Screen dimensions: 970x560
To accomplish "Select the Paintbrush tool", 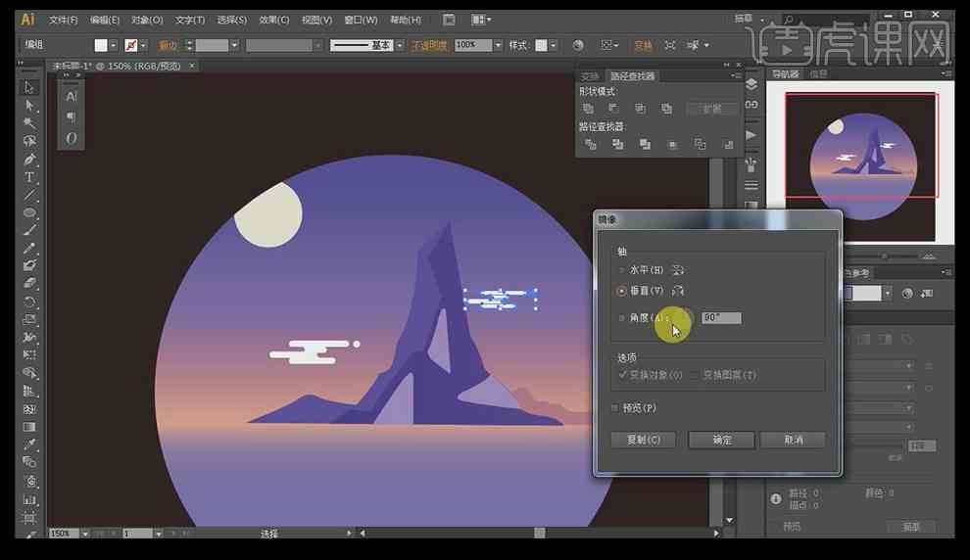I will (x=29, y=230).
